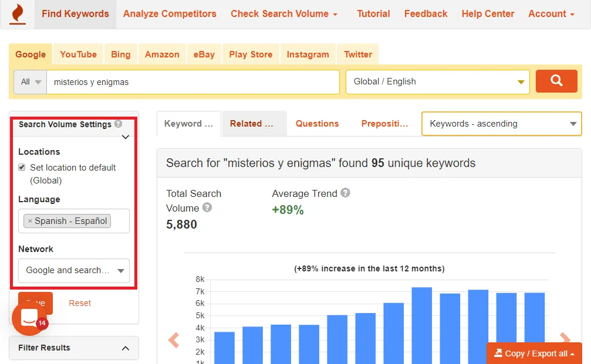
Task: Go to next chart with right arrow
Action: pos(565,338)
